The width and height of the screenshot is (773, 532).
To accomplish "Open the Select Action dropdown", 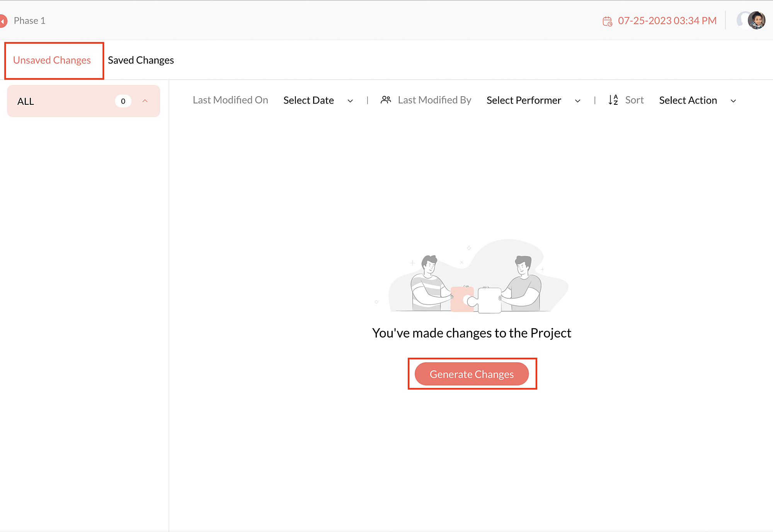I will tap(688, 101).
